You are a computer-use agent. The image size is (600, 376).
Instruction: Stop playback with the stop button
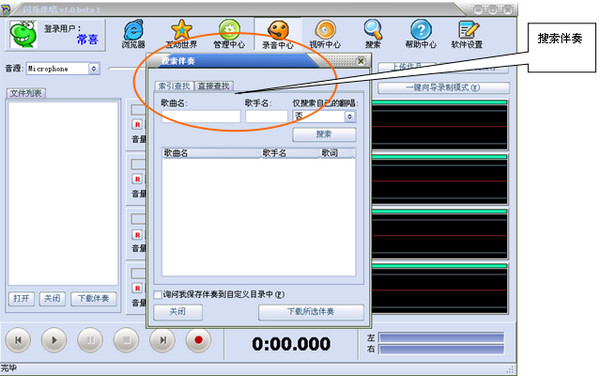coord(126,340)
